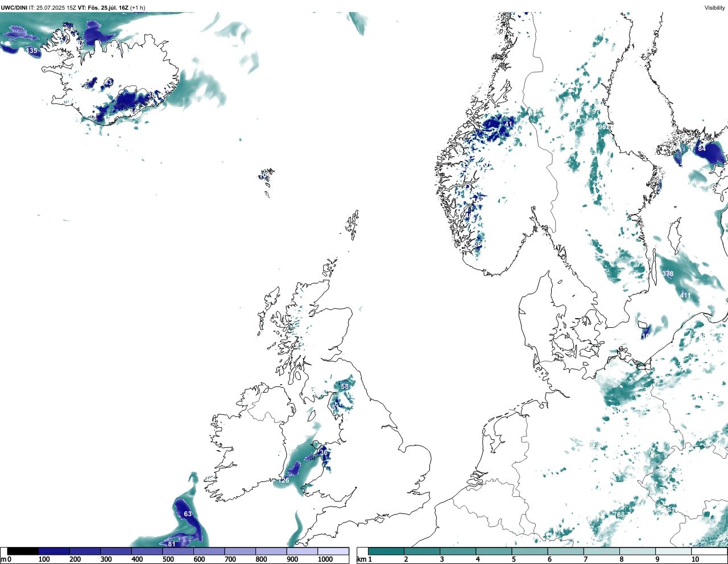Screen dimensions: 728x564
Task: Click the '58' value over southern Scotland
Action: (x=345, y=386)
